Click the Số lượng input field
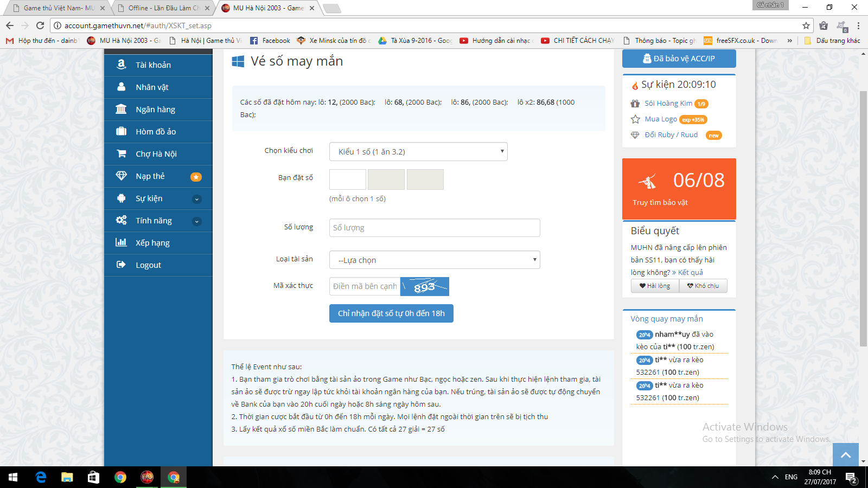 (x=434, y=228)
